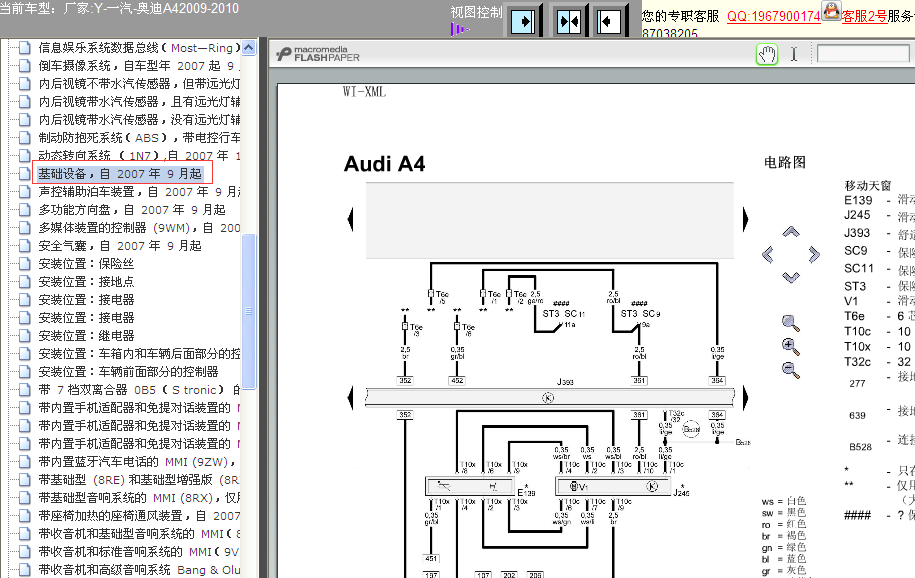This screenshot has width=915, height=578.
Task: Click the FlashPaper search input field
Action: 863,54
